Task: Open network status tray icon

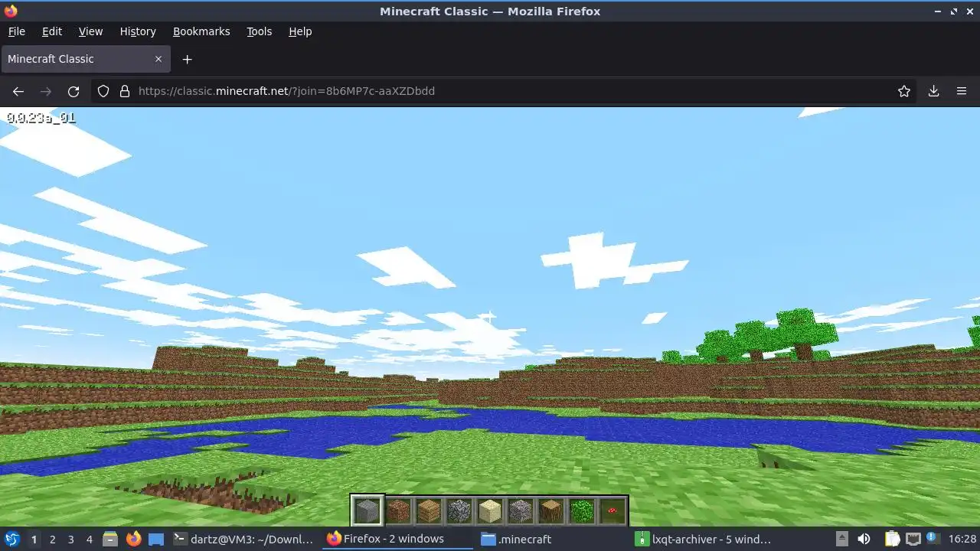Action: coord(913,539)
